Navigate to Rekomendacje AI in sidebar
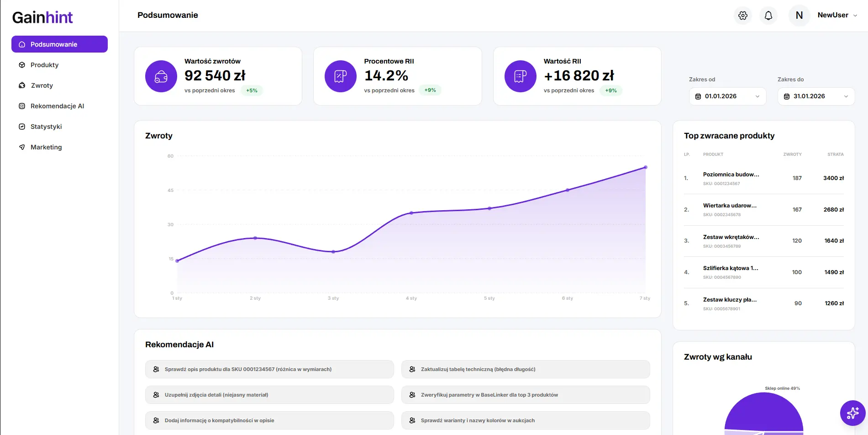The width and height of the screenshot is (868, 435). coord(57,106)
